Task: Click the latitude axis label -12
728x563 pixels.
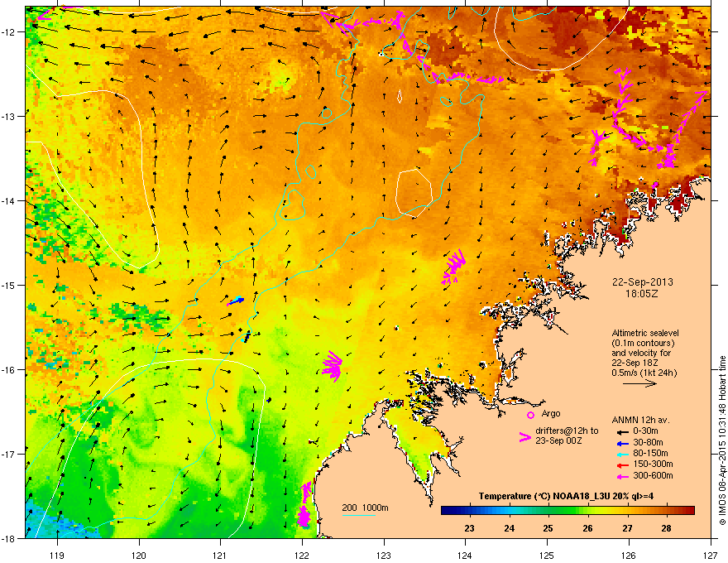Action: (8, 32)
